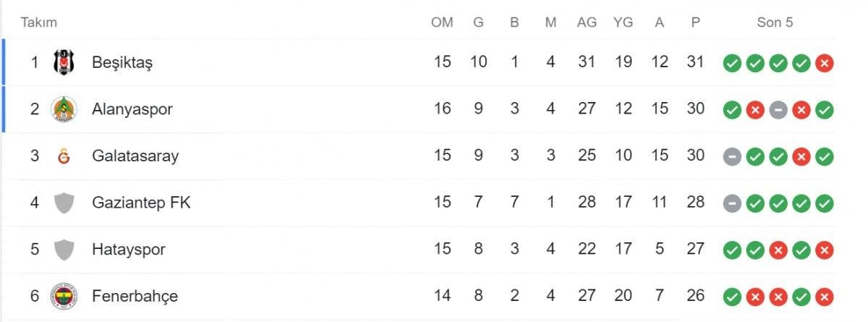Click the OM matches played header

(x=442, y=22)
